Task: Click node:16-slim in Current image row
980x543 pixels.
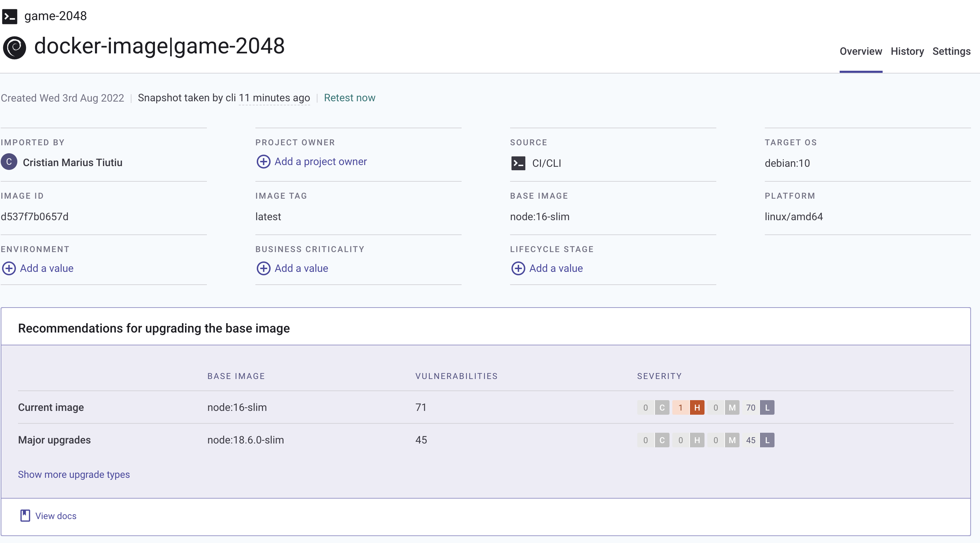Action: 237,407
